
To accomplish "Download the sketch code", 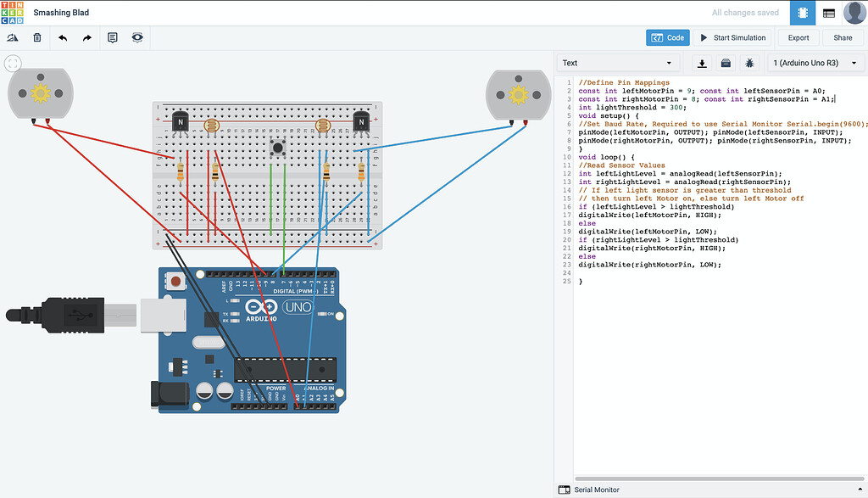I will tap(700, 63).
